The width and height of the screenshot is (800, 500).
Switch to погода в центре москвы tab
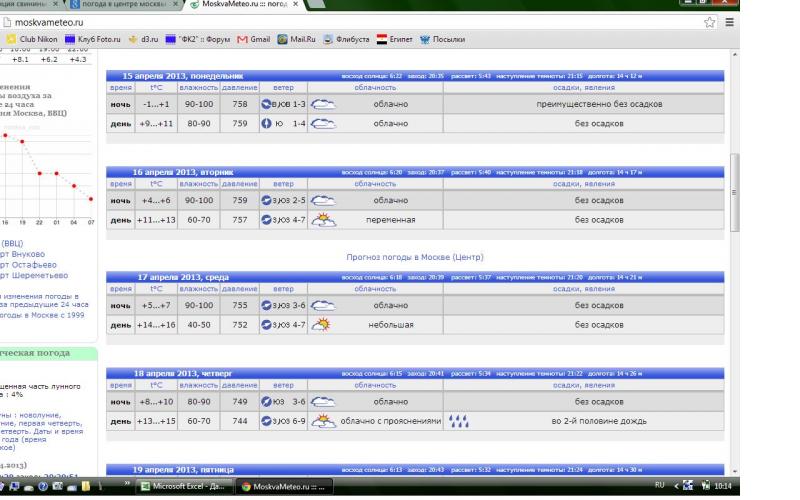[x=124, y=4]
